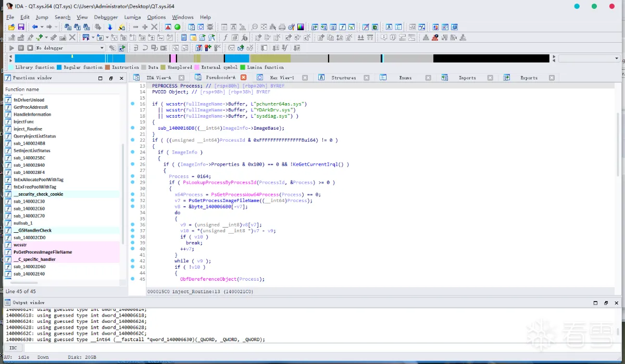Screen dimensions: 625x364
Task: Click the black region of navigation band
Action: [x=491, y=59]
